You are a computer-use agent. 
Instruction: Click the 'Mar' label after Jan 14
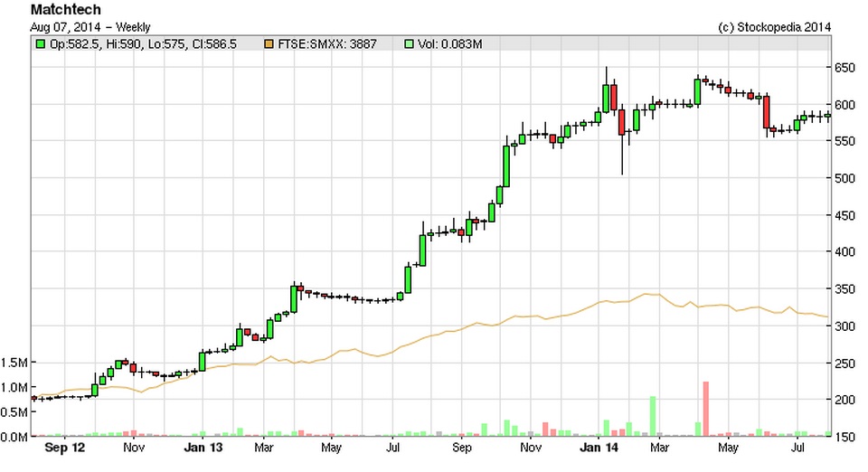click(659, 448)
